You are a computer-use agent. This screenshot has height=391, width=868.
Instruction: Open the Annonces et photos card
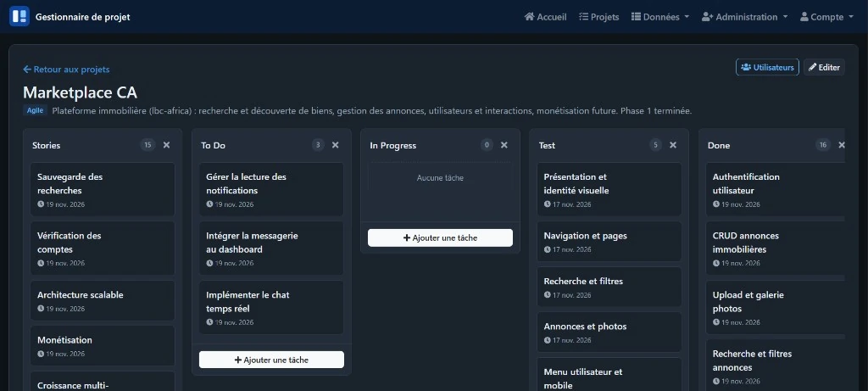pos(609,332)
